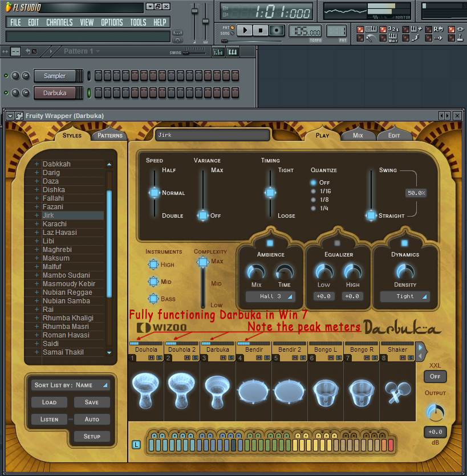Open the Channels menu
This screenshot has height=476, width=467.
[59, 22]
